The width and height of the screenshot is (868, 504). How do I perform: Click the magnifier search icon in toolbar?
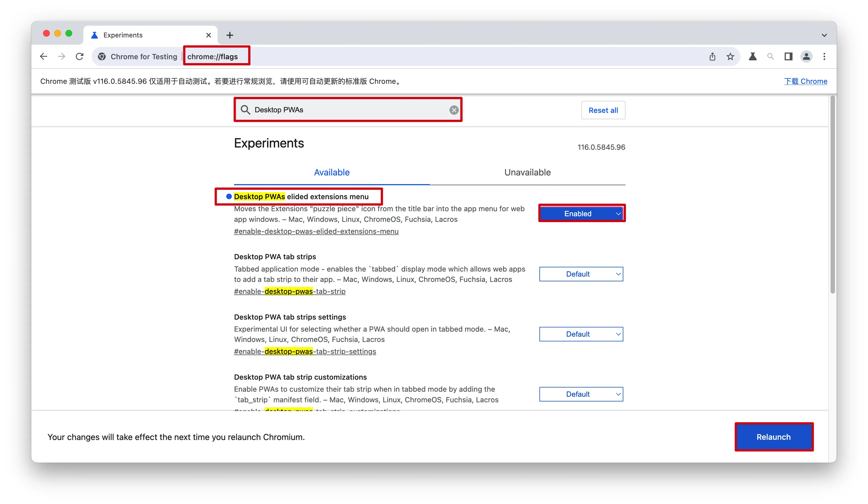[x=770, y=56]
